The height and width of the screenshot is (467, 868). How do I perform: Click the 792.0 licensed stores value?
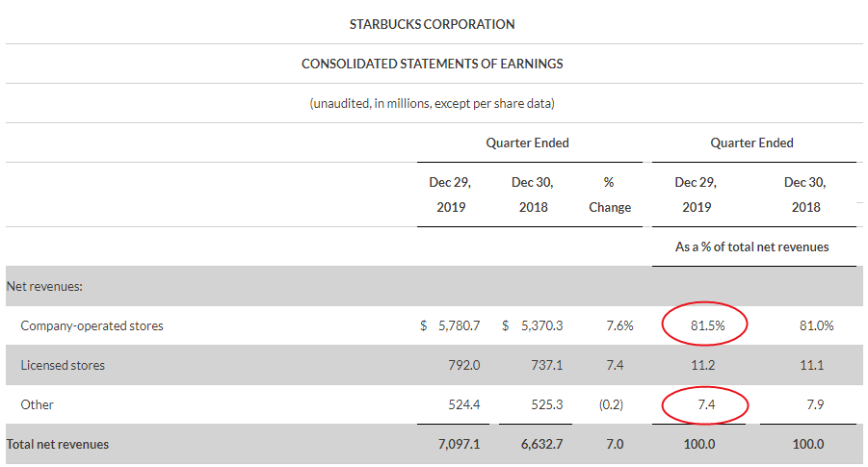point(464,365)
